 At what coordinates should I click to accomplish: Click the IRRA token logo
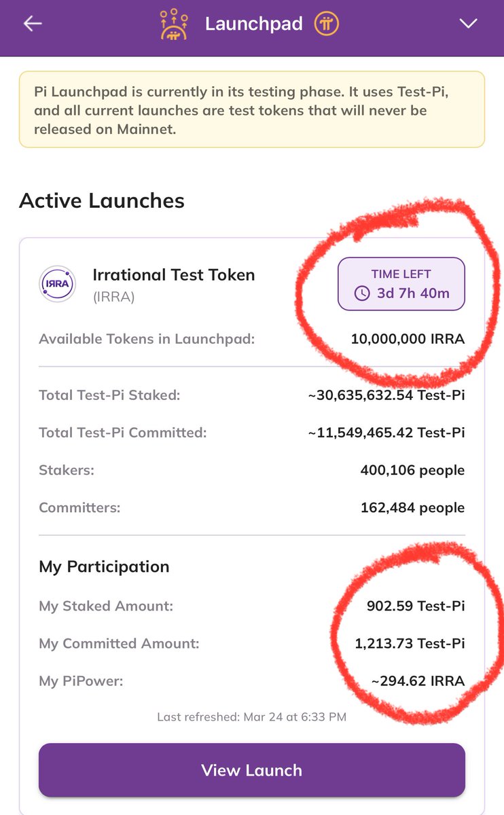(57, 284)
